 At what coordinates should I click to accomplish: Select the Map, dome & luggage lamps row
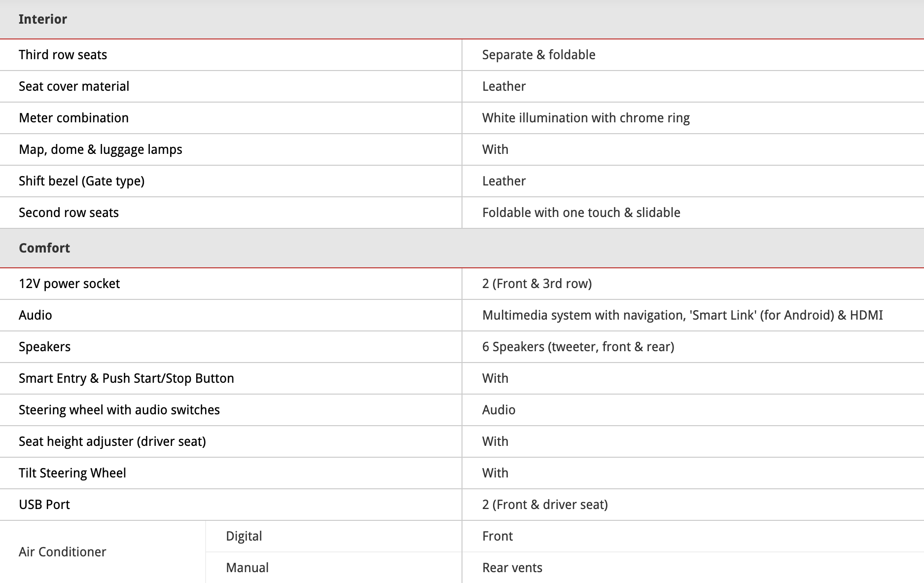pyautogui.click(x=101, y=149)
